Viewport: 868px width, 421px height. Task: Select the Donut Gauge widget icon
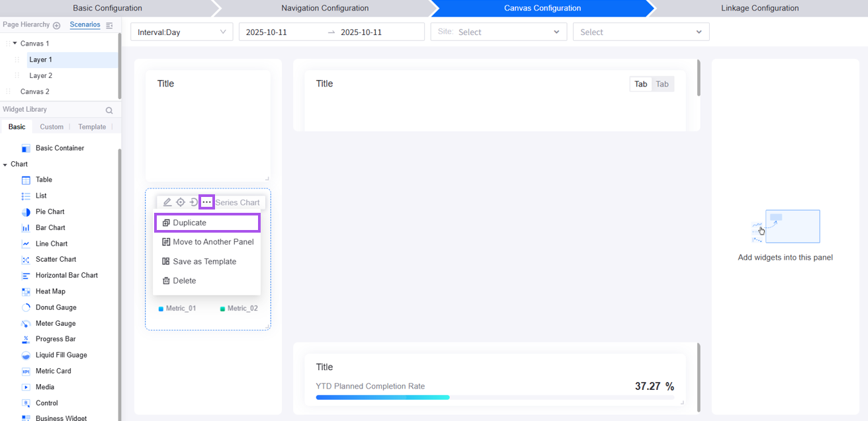26,307
